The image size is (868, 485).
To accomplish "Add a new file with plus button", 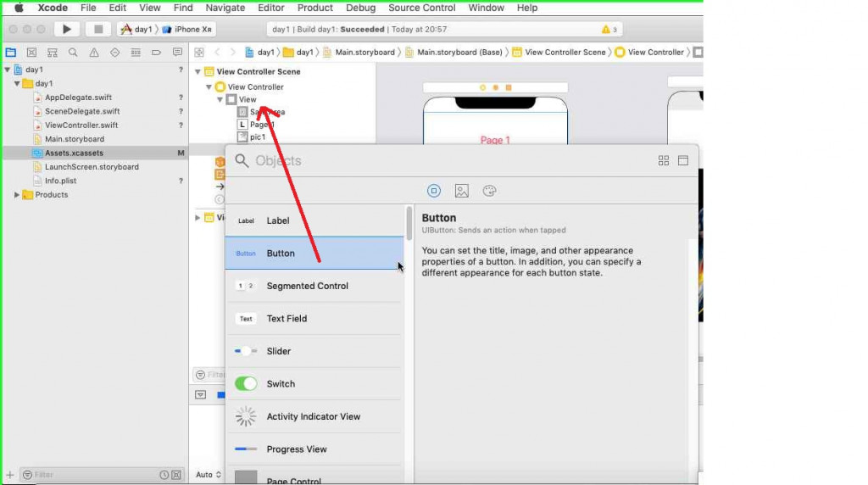I will (x=10, y=475).
